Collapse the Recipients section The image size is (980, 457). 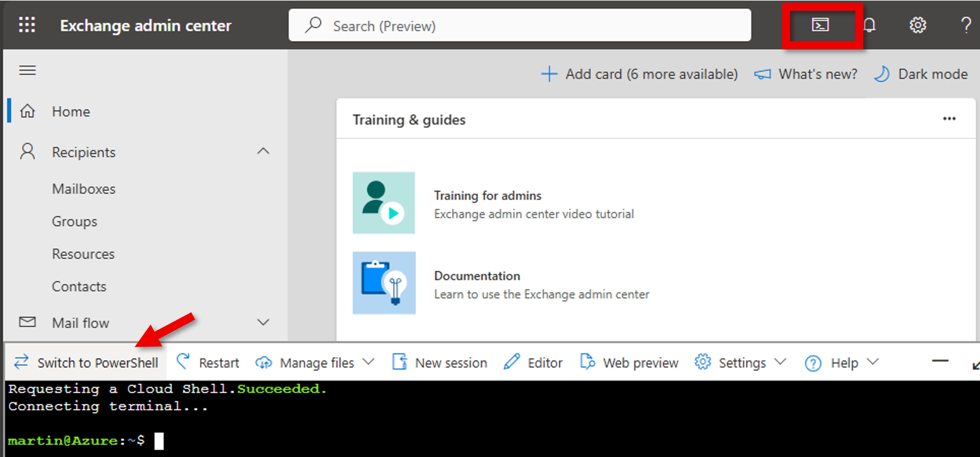[x=263, y=151]
